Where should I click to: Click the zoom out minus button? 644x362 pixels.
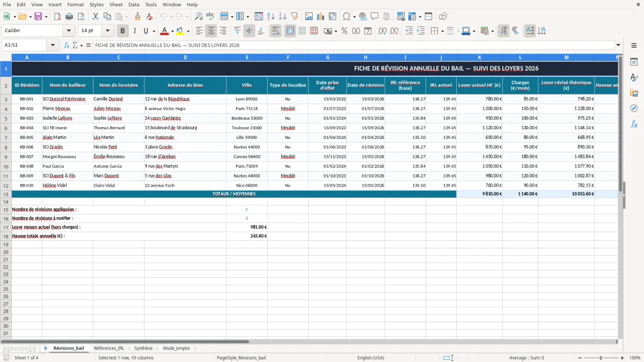[580, 358]
